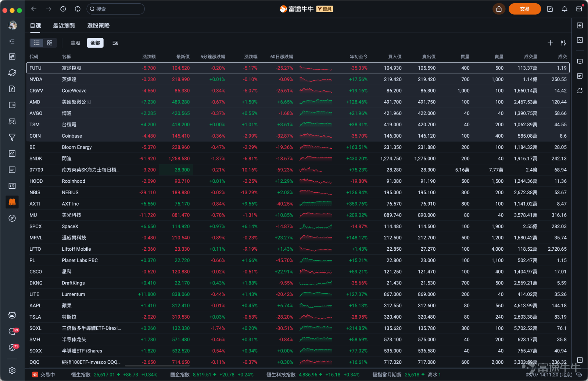Open the notifications bell icon
Screen dimensions: 588x381
click(x=564, y=9)
